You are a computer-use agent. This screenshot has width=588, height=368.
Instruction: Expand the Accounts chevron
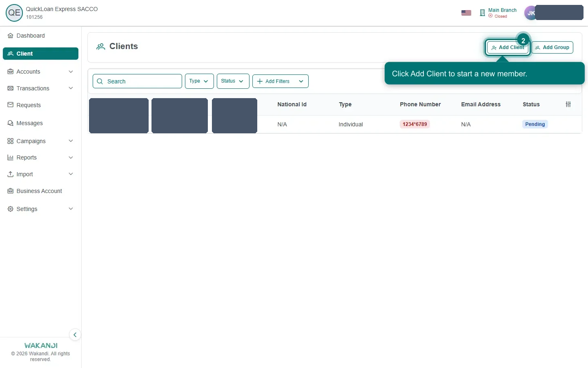click(x=71, y=72)
